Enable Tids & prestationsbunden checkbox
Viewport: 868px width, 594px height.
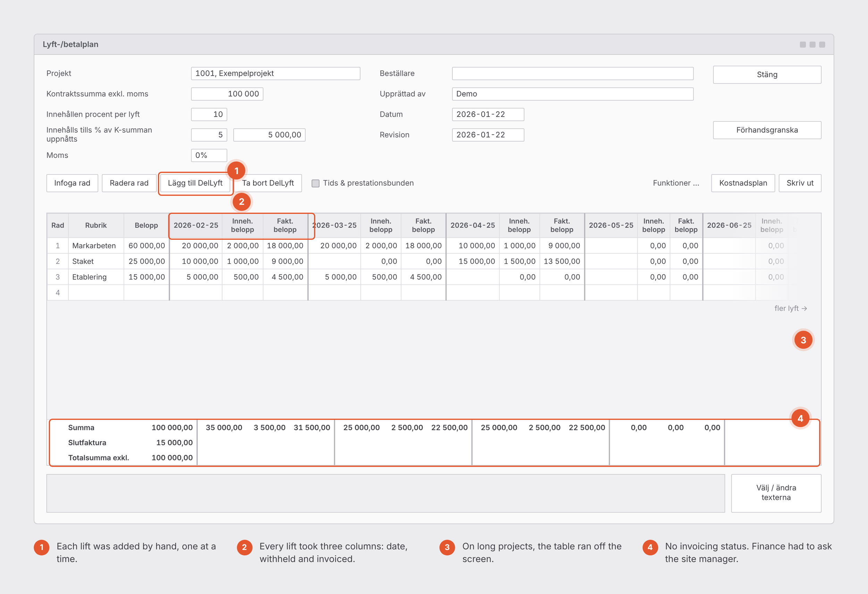pyautogui.click(x=316, y=183)
